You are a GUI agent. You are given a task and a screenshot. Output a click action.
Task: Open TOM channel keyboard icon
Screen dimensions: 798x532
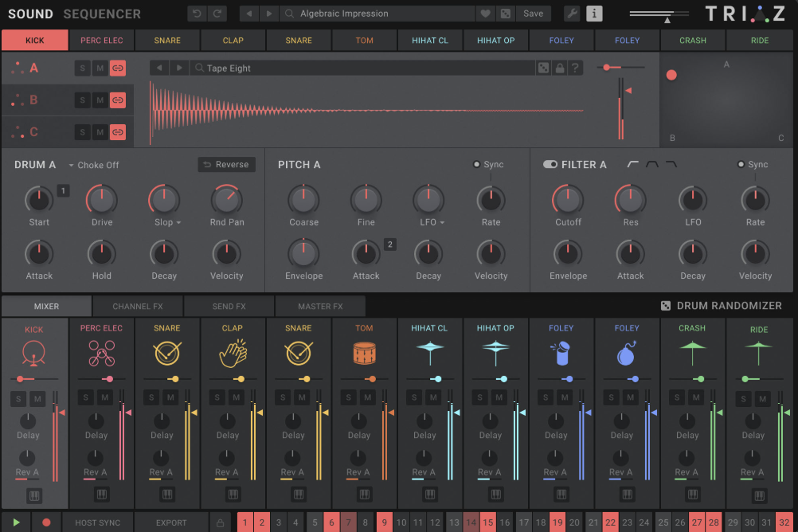pyautogui.click(x=365, y=495)
